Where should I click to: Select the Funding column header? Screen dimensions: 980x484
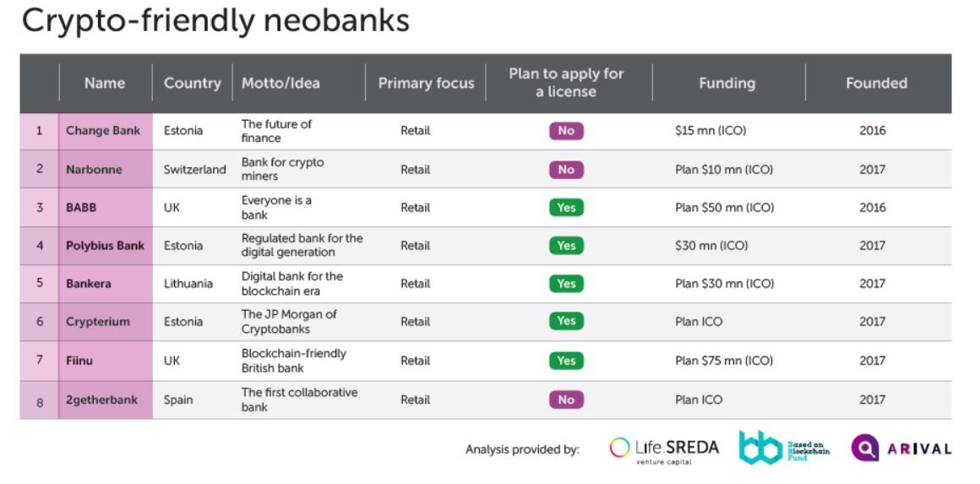tap(727, 83)
